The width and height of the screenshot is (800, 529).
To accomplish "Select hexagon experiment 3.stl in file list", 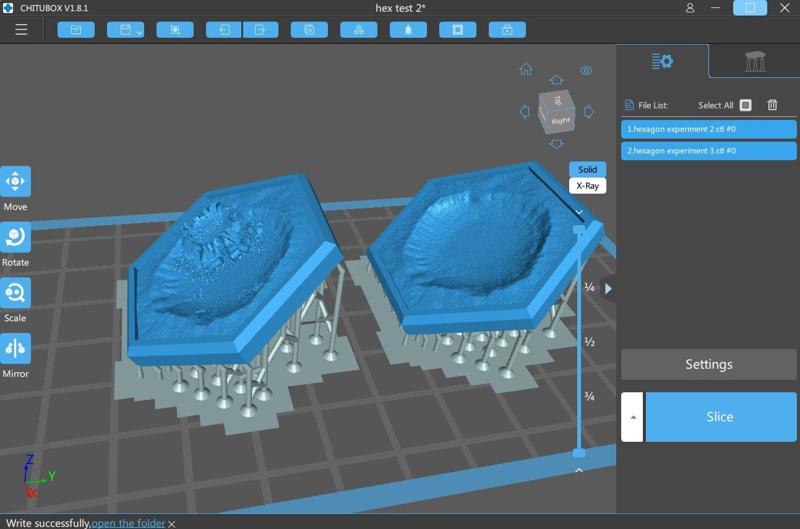I will (708, 151).
